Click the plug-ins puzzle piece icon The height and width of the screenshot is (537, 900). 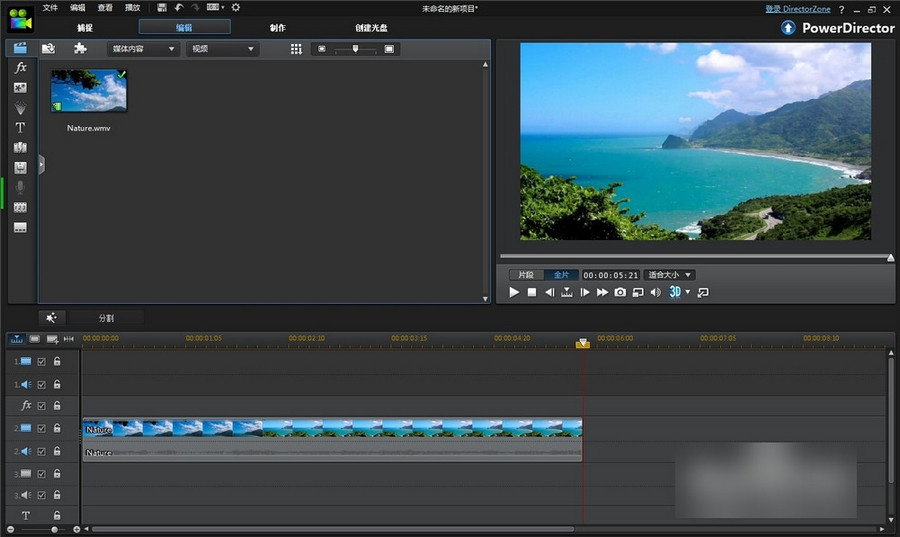coord(79,48)
